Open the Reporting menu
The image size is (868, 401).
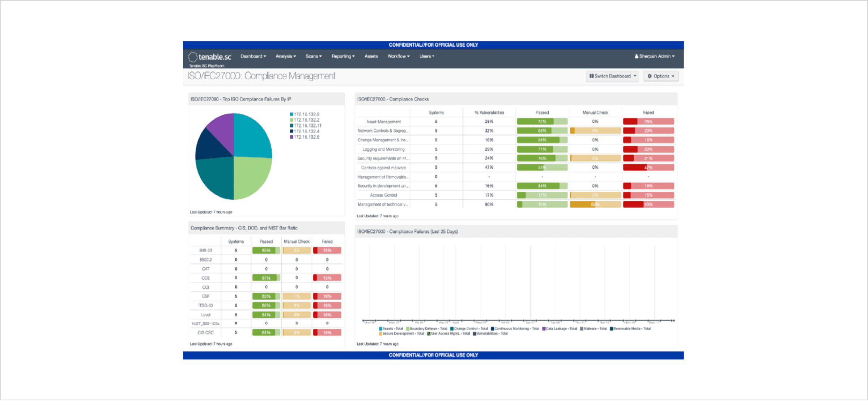tap(343, 56)
